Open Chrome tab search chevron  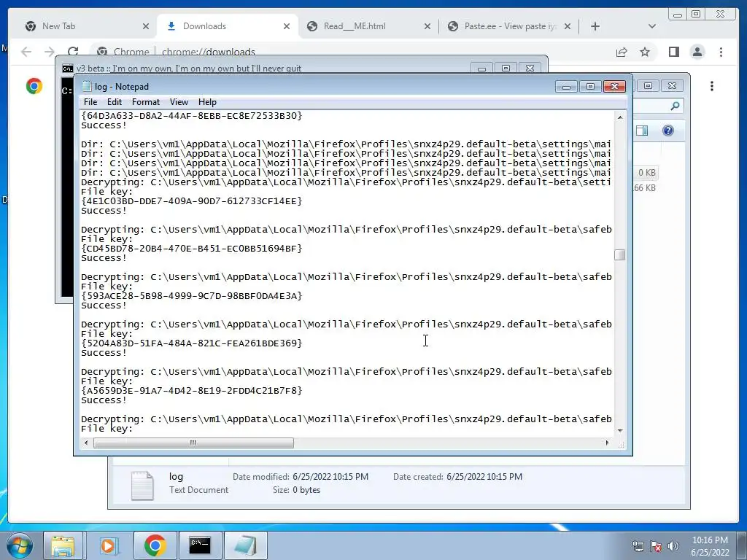point(652,27)
